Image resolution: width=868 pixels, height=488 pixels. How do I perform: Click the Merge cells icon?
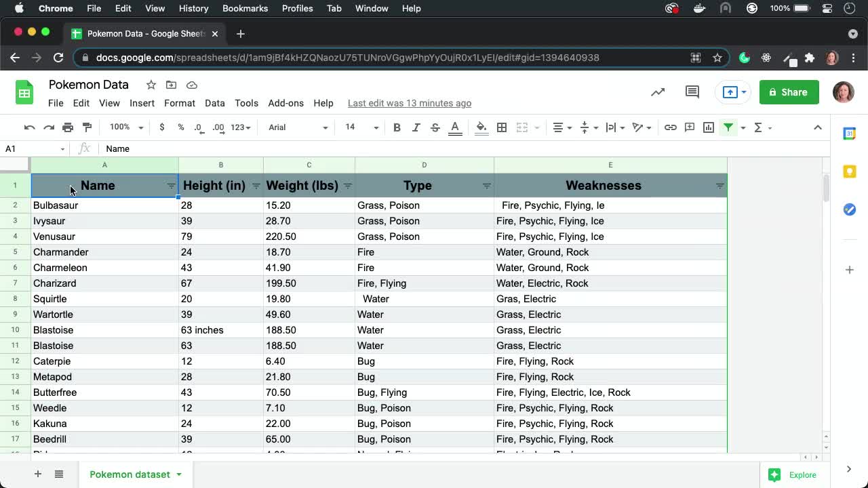point(522,127)
